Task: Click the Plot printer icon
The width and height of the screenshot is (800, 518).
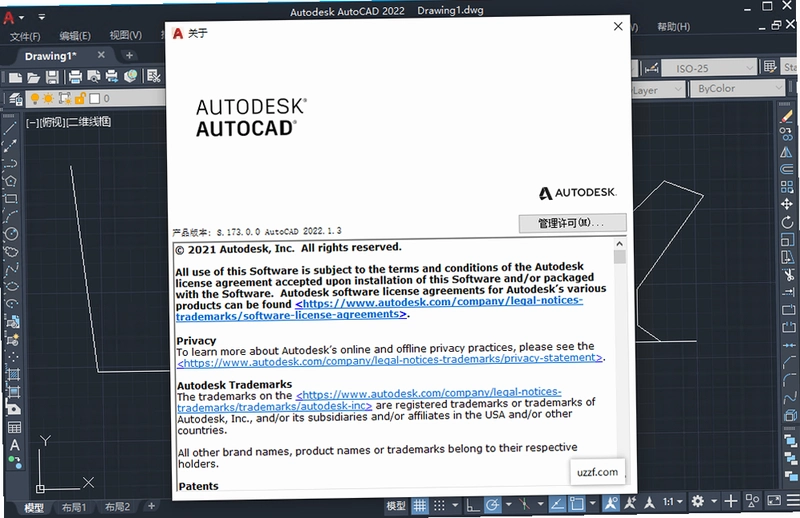Action: click(75, 77)
